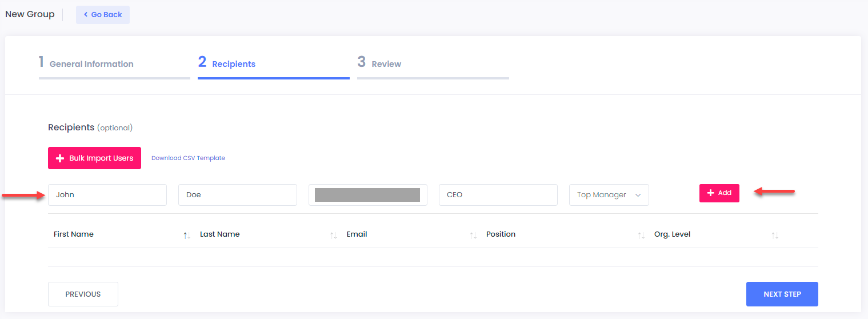
Task: Open the Top Manager dropdown
Action: (609, 195)
